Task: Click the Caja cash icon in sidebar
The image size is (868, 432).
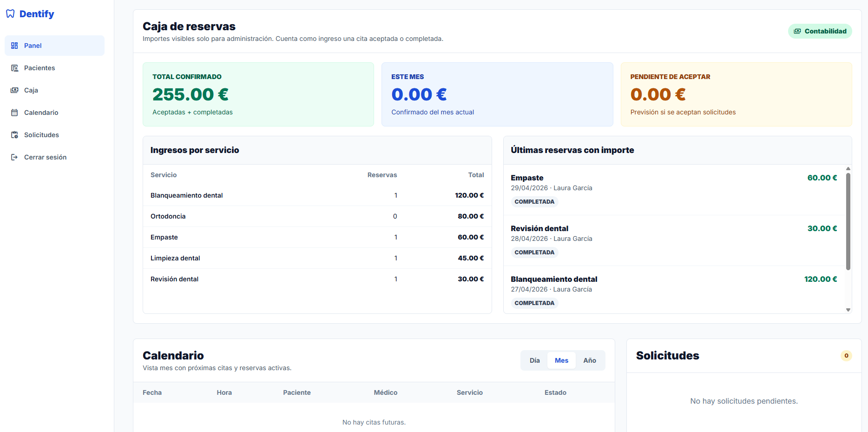Action: point(14,90)
